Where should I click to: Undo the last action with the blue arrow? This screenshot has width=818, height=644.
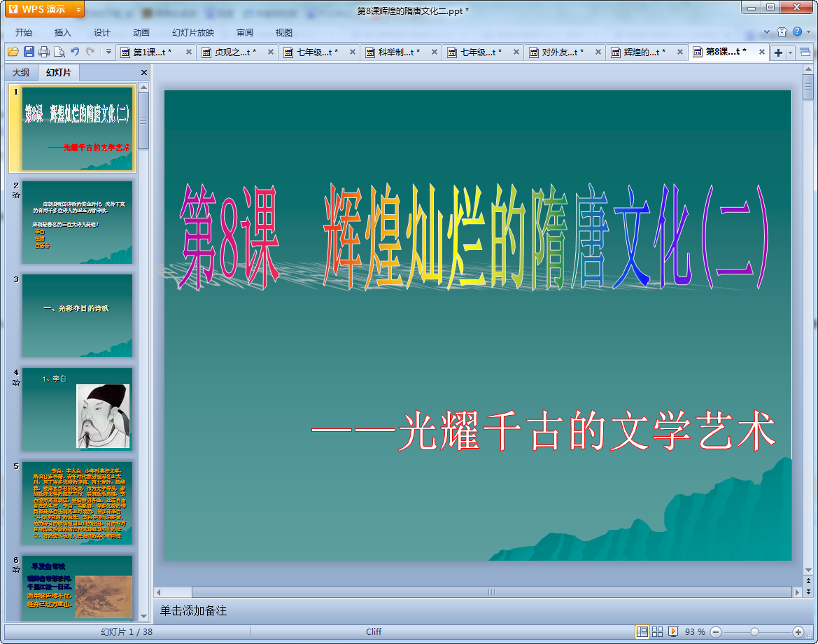click(x=75, y=51)
